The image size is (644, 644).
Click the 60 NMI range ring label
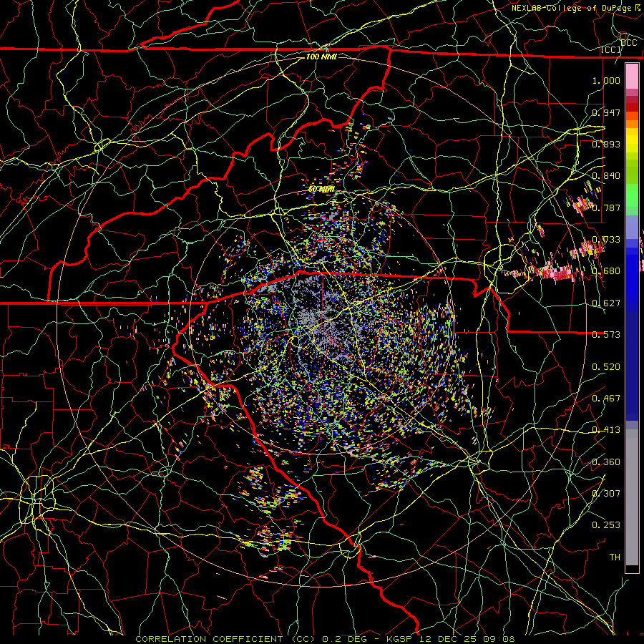point(321,190)
